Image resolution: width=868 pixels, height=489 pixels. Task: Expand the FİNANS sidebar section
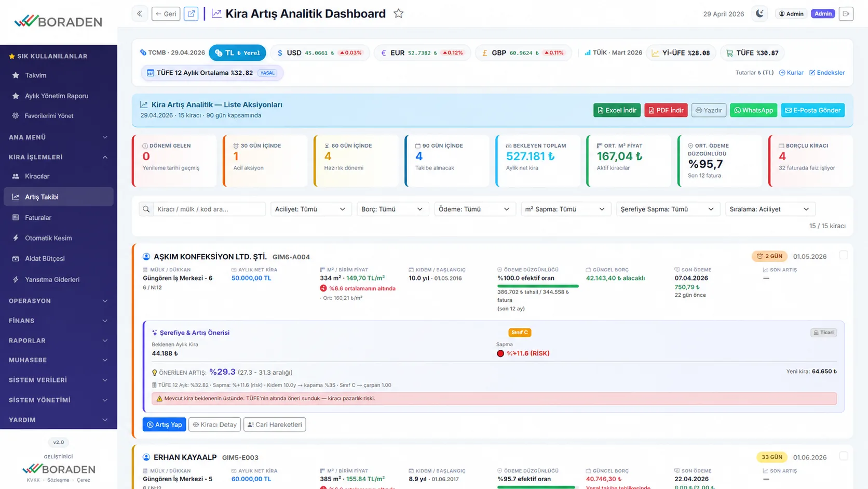[x=58, y=321]
